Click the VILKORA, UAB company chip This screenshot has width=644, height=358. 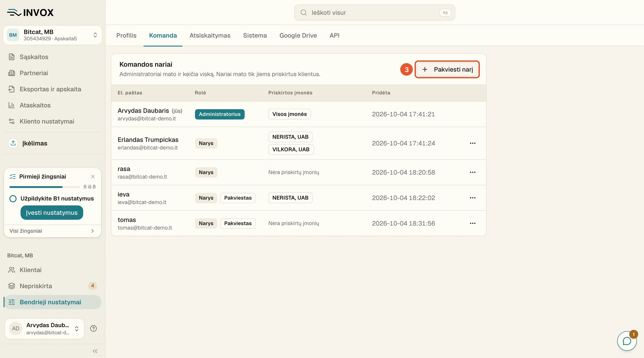pyautogui.click(x=291, y=149)
